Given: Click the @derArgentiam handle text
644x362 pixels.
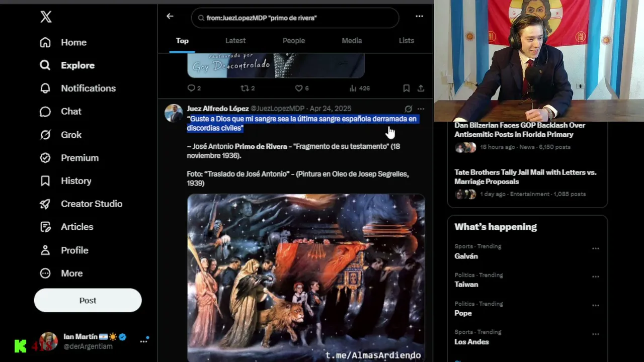Looking at the screenshot, I should pyautogui.click(x=88, y=346).
